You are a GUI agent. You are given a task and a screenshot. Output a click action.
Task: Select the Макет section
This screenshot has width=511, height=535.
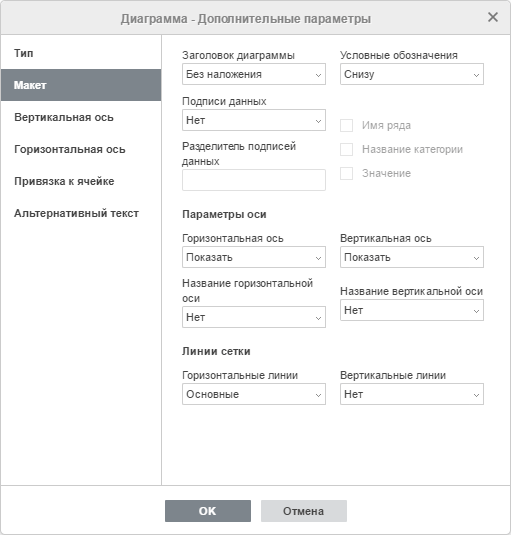[x=81, y=85]
